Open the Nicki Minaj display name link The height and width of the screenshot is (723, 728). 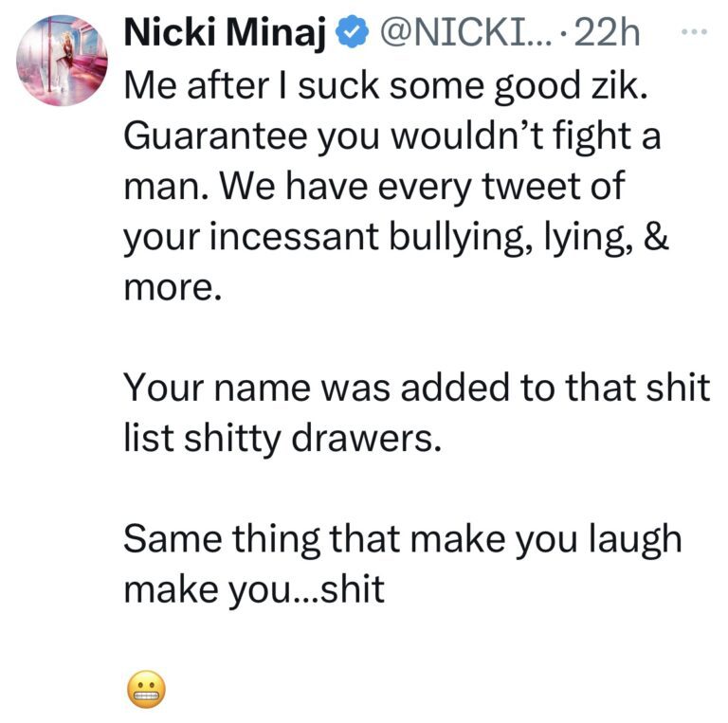point(227,36)
